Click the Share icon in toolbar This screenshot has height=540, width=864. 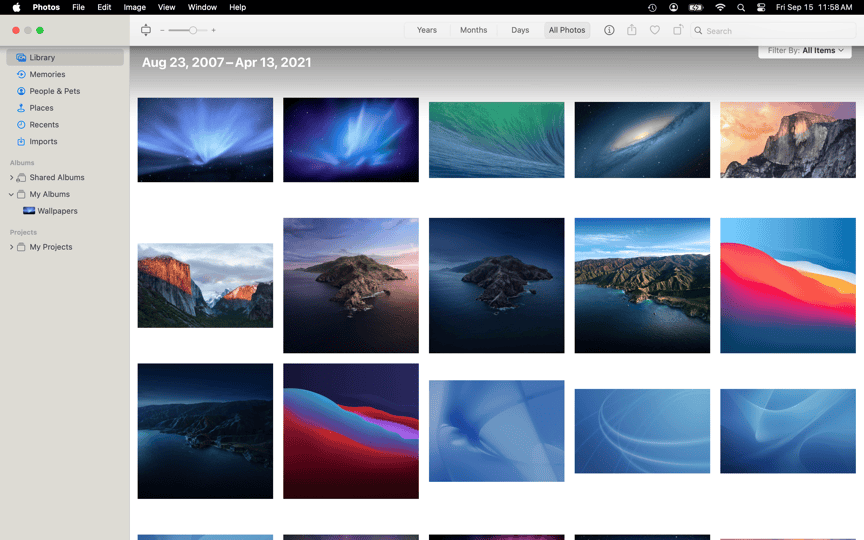(x=631, y=30)
